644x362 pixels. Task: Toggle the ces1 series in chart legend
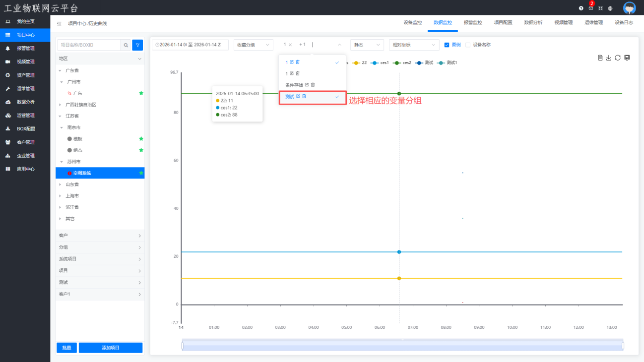coord(380,63)
